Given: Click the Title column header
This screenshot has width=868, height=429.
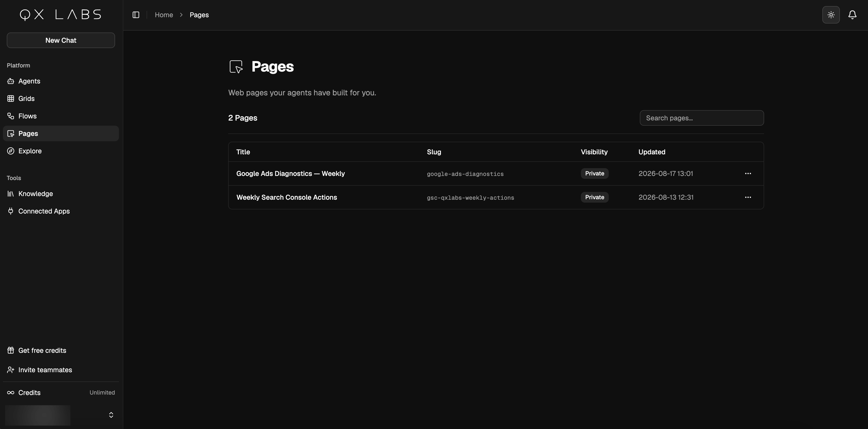Looking at the screenshot, I should tap(243, 152).
